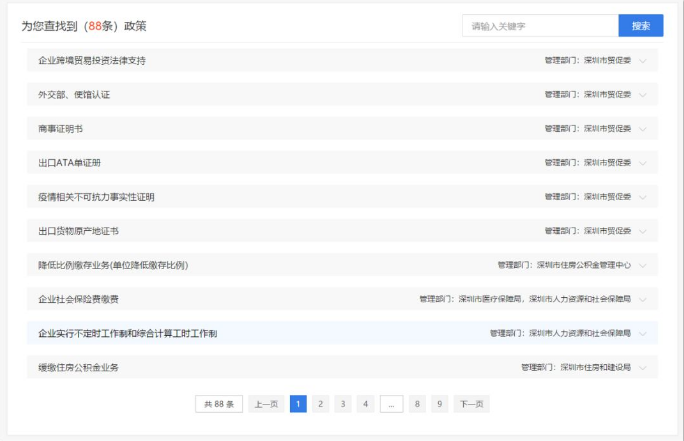Screen dimensions: 684x441
Task: Jump to page 9 of results
Action: [438, 404]
